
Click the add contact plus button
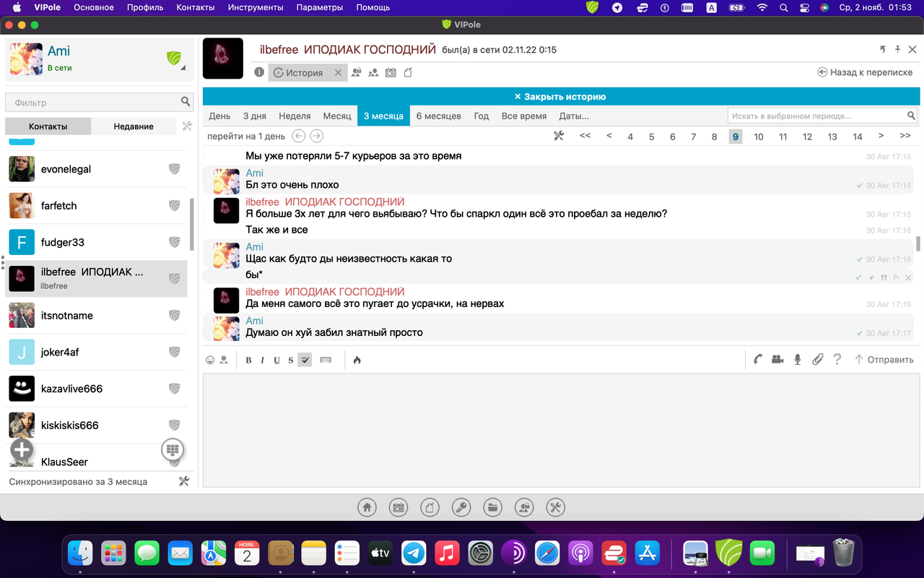pos(22,449)
